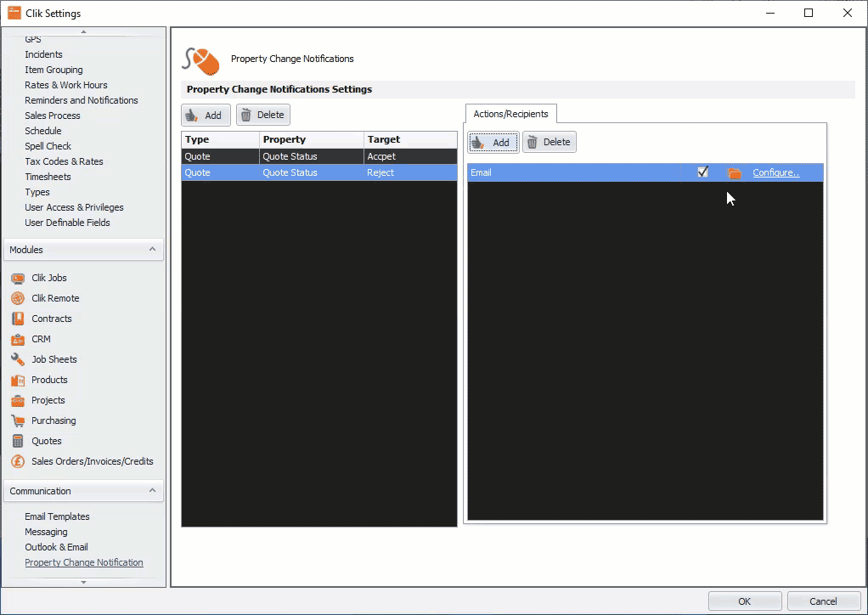
Task: Delete the selected notification rule
Action: point(263,116)
